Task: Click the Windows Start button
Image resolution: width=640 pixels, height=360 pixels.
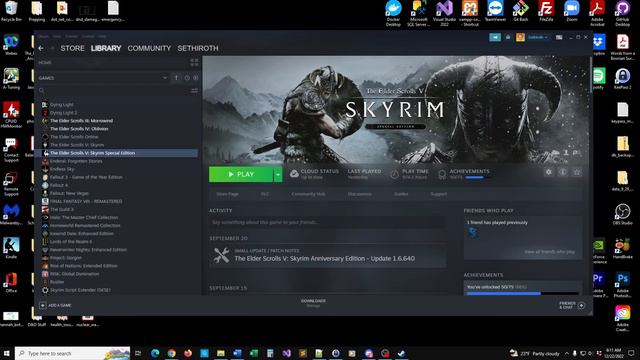Action: [x=7, y=353]
